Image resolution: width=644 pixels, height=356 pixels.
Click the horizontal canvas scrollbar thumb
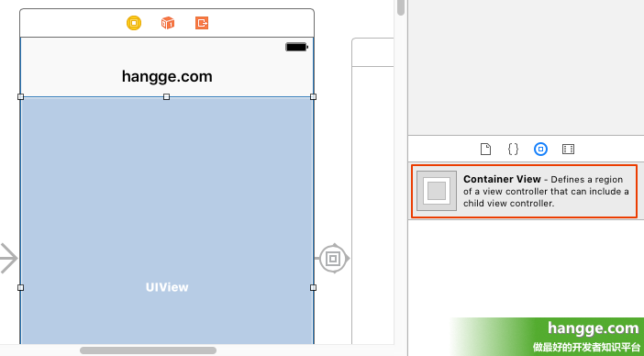(149, 350)
